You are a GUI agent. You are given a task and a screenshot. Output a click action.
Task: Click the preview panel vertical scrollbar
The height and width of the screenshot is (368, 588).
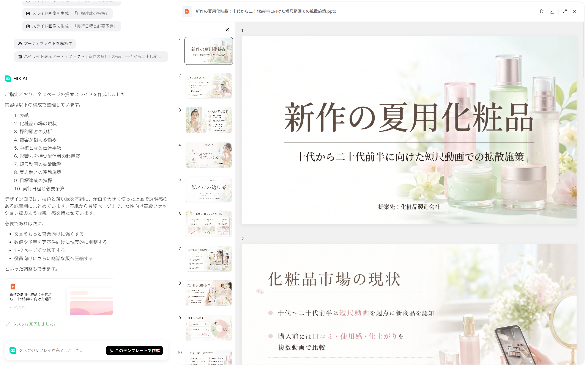pyautogui.click(x=583, y=50)
